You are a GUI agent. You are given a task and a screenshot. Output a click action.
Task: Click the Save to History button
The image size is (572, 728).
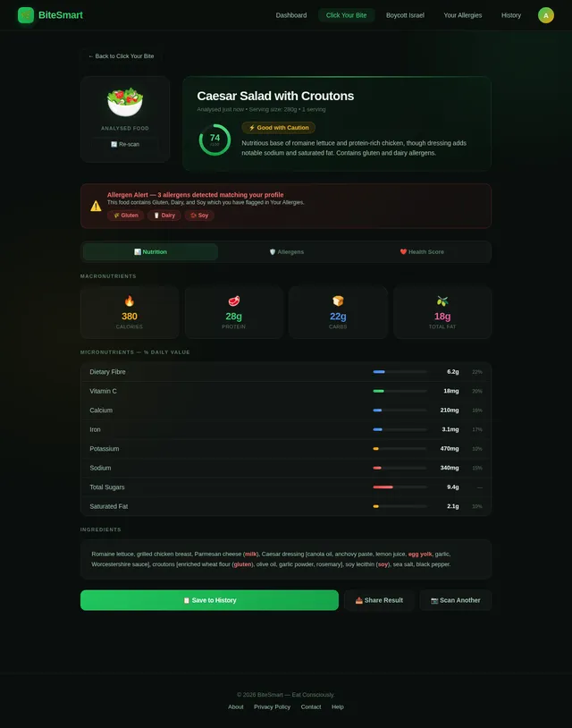point(209,600)
